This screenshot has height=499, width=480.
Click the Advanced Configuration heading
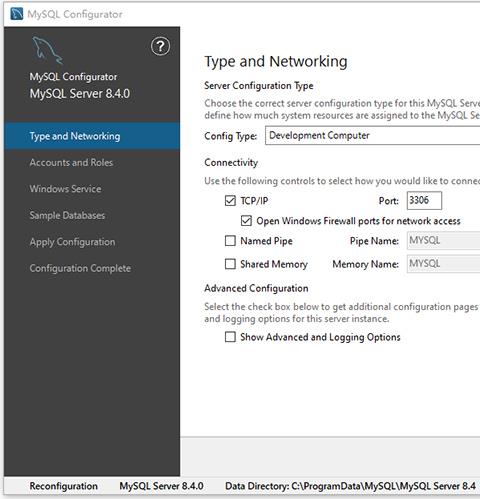pos(256,288)
